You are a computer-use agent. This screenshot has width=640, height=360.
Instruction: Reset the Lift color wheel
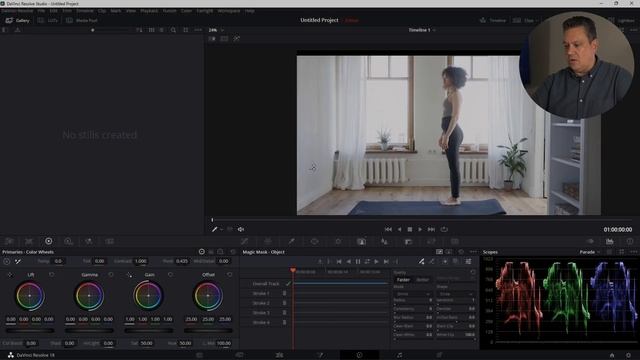(x=51, y=275)
